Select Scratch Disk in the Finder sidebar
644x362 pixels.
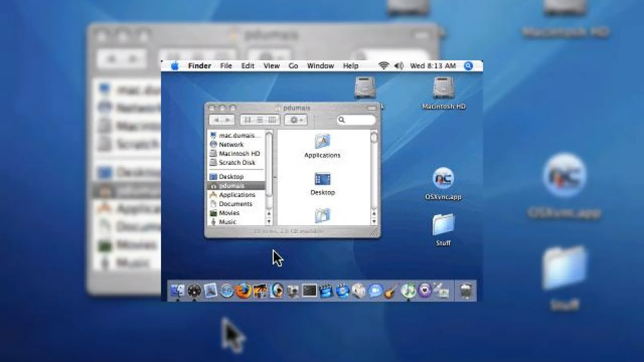click(236, 162)
